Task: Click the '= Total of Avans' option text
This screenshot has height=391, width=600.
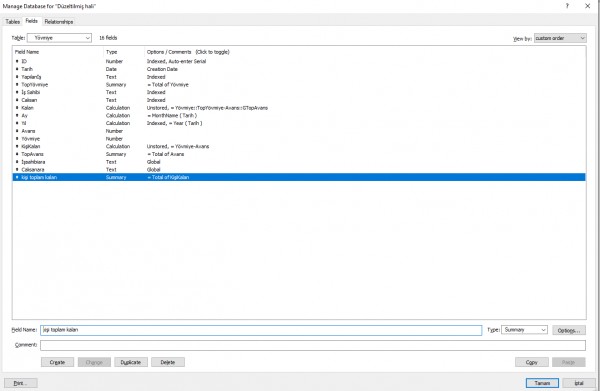Action: tap(166, 154)
